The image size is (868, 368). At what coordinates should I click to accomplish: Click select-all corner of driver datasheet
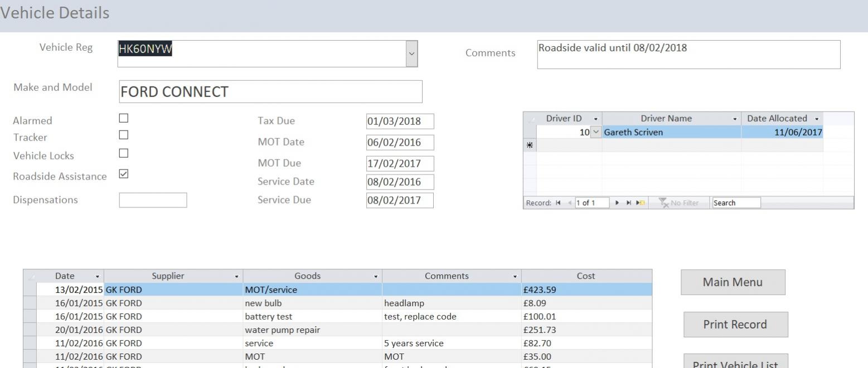pyautogui.click(x=529, y=118)
